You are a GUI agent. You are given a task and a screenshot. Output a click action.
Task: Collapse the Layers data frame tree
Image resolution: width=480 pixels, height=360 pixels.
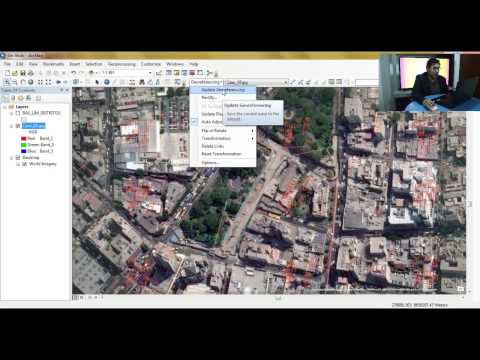(x=5, y=107)
